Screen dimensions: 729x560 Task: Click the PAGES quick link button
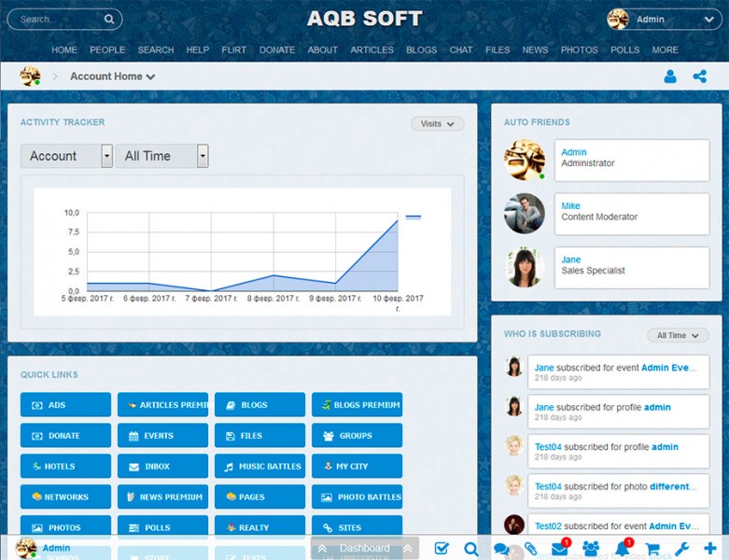pyautogui.click(x=259, y=497)
